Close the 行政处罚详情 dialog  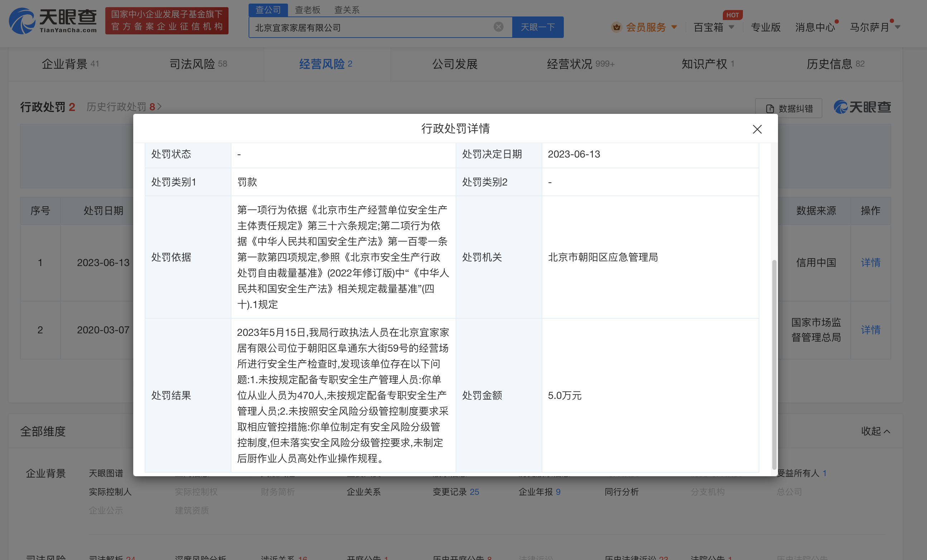click(x=757, y=129)
